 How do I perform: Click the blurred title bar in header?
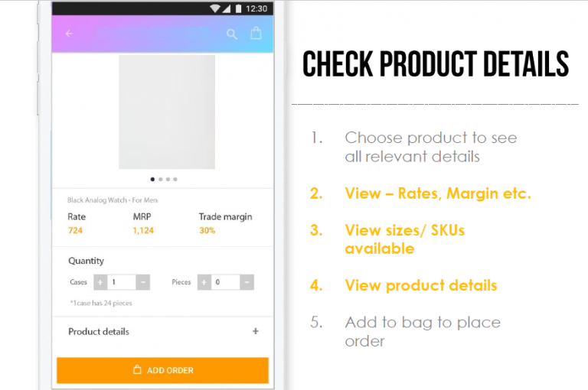tap(152, 34)
